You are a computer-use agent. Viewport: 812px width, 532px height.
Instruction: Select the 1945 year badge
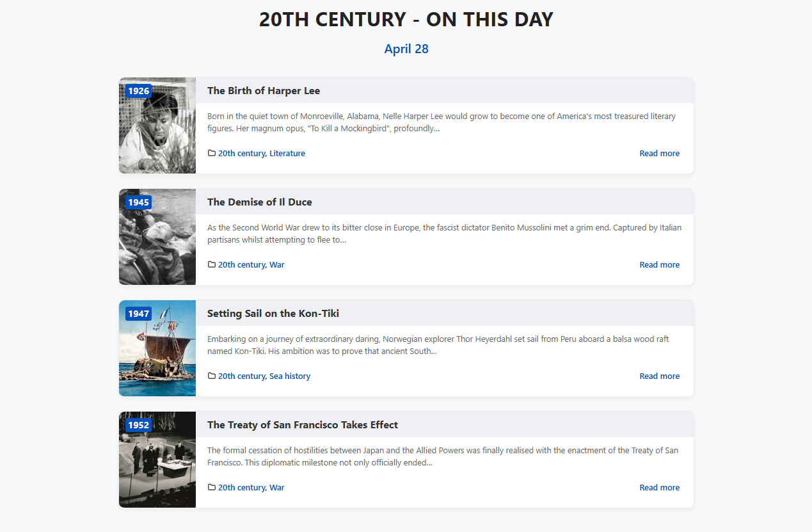138,202
